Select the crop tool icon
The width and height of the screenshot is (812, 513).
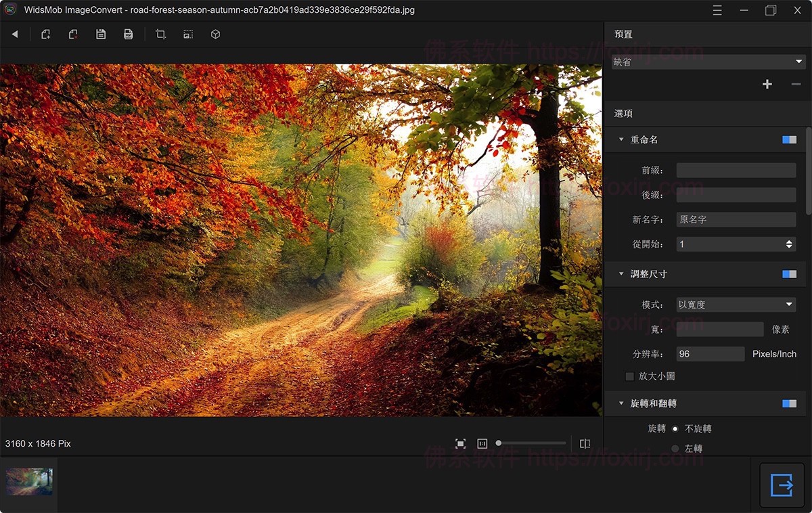click(160, 35)
